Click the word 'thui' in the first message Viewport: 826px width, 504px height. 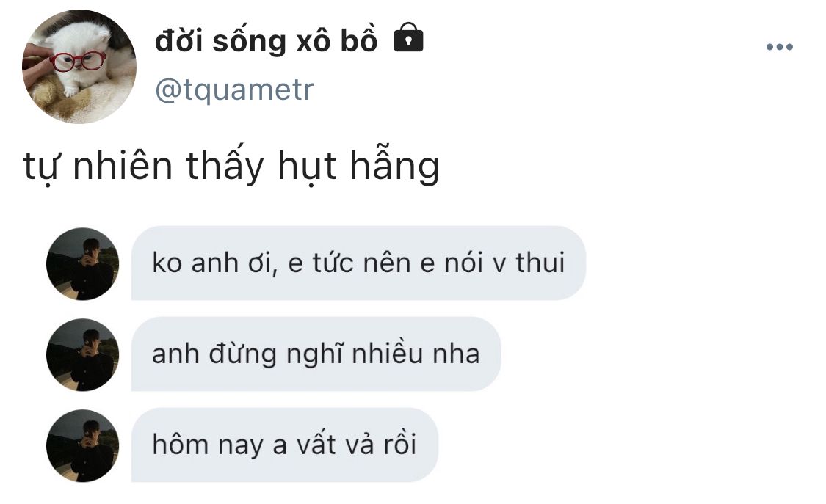click(540, 262)
